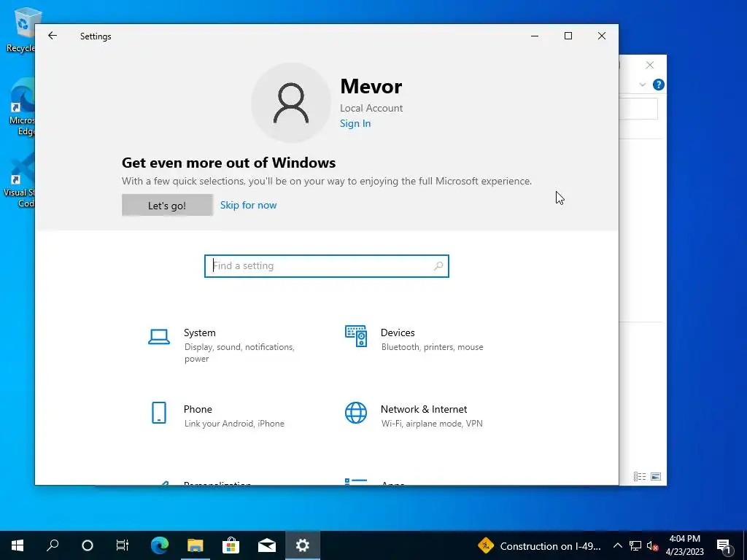Open Mail app from taskbar
This screenshot has width=747, height=560.
pos(267,545)
